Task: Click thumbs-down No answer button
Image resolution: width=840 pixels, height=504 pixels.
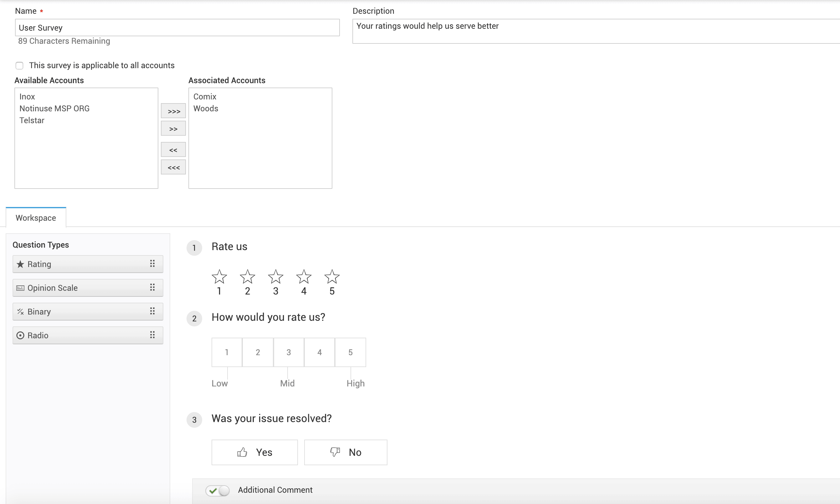Action: click(x=346, y=452)
